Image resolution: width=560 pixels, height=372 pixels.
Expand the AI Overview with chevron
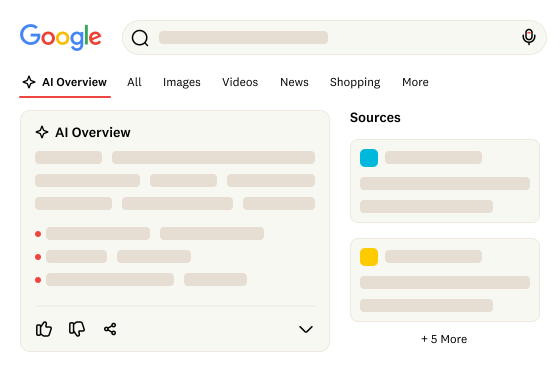(x=306, y=329)
